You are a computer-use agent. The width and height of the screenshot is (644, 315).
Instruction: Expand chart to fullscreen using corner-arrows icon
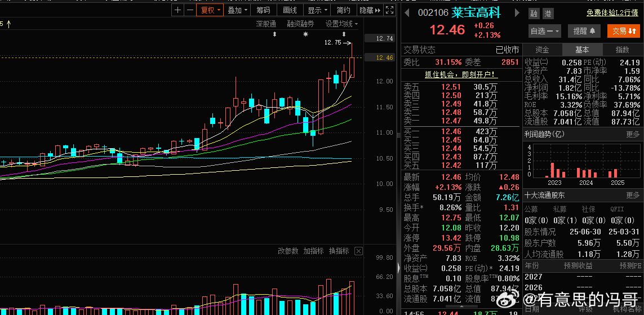click(x=390, y=10)
